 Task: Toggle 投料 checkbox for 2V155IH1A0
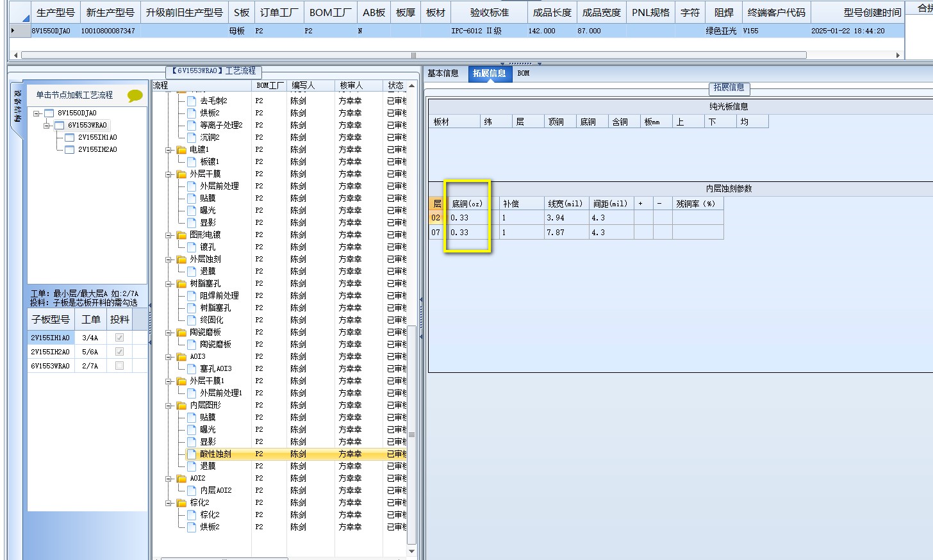(119, 338)
